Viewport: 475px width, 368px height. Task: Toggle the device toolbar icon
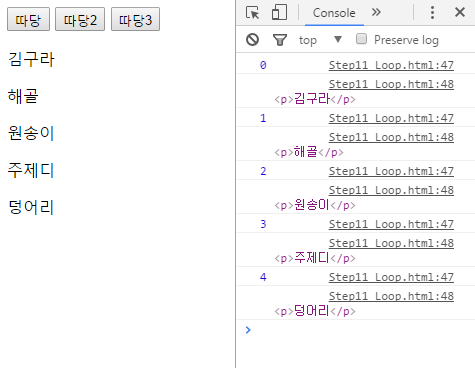pos(279,13)
